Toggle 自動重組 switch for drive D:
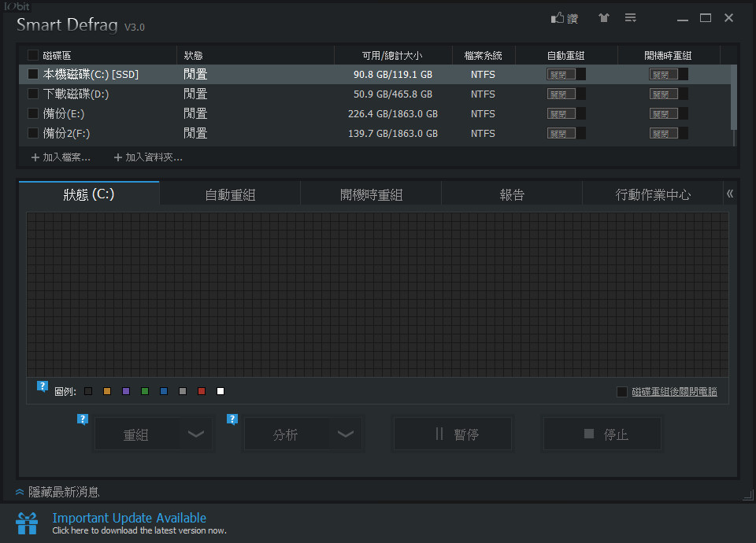This screenshot has height=543, width=756. [566, 94]
